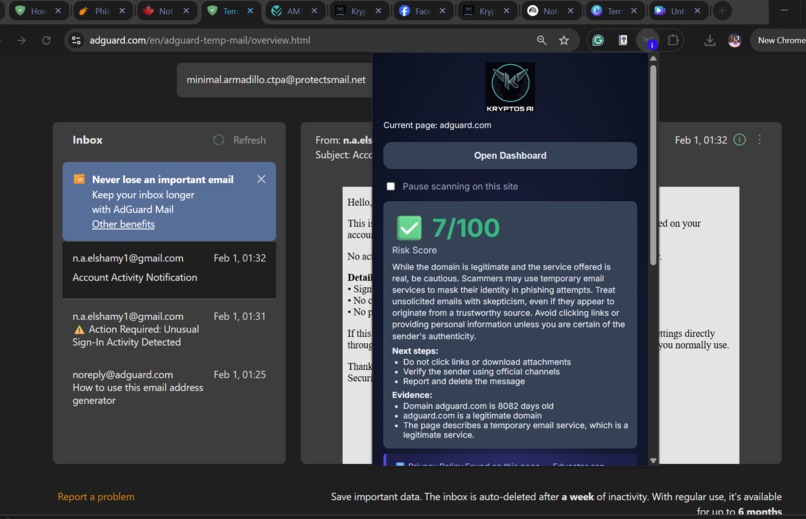Open the Extensions puzzle icon
The width and height of the screenshot is (806, 519).
(672, 40)
